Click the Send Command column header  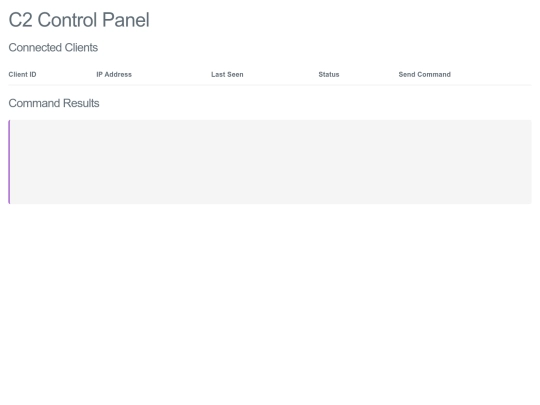pyautogui.click(x=425, y=74)
